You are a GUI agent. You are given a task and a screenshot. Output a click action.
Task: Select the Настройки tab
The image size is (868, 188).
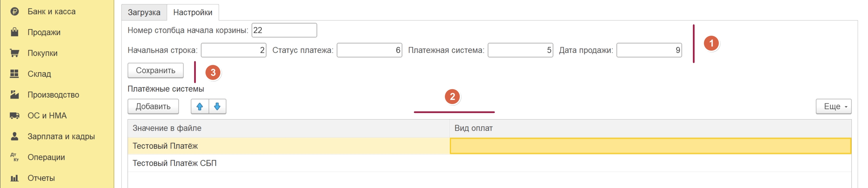193,13
